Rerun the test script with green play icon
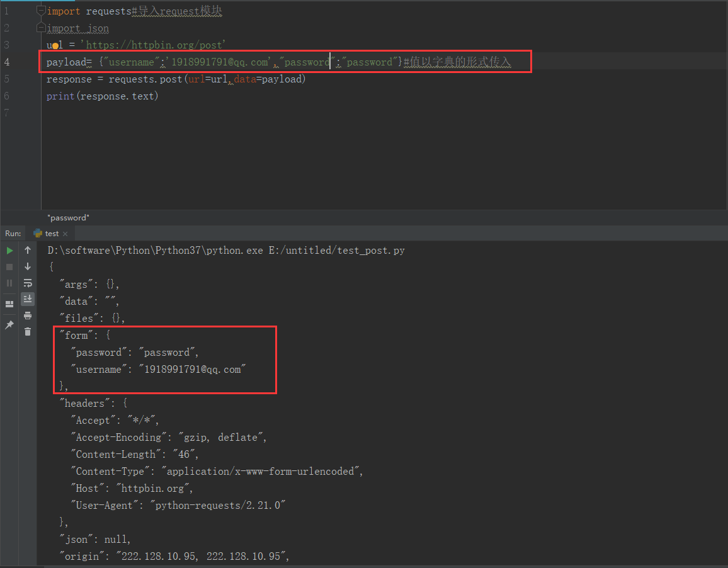Screen dimensions: 728x568 [9, 251]
